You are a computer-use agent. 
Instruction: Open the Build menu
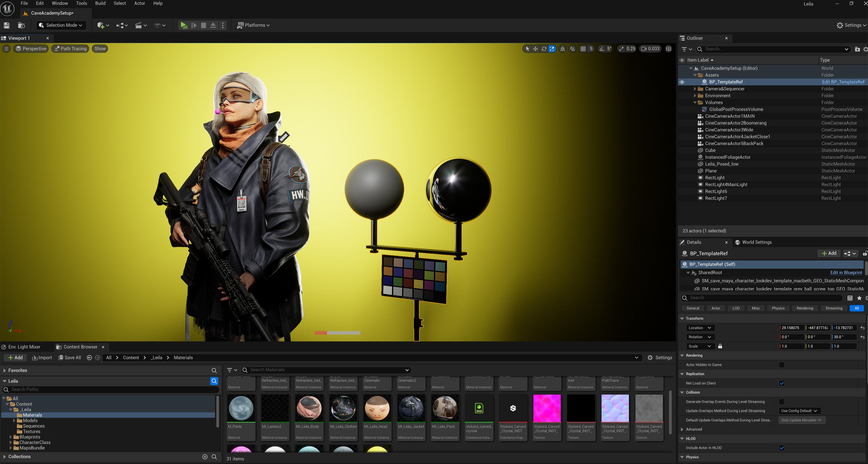click(x=100, y=3)
